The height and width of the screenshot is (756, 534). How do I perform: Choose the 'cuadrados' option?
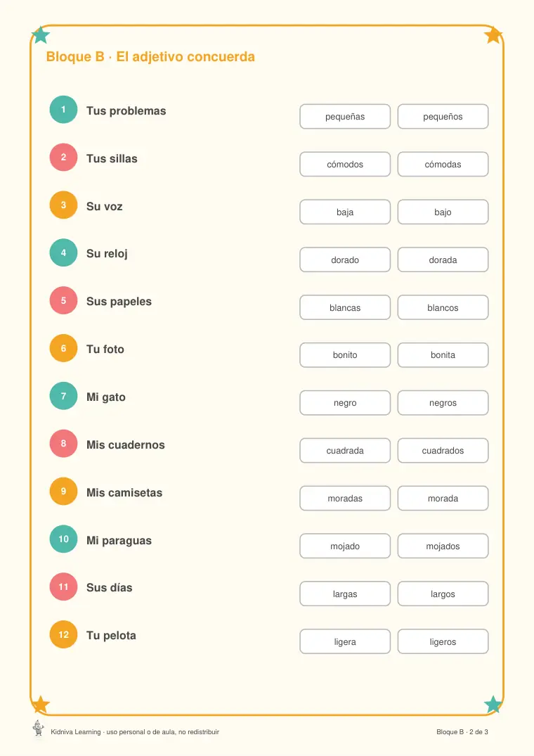pos(443,450)
